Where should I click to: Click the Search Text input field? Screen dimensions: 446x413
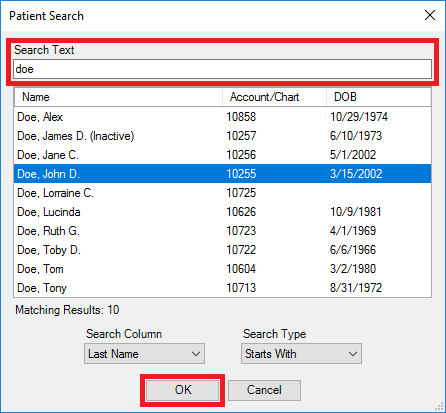coord(222,69)
